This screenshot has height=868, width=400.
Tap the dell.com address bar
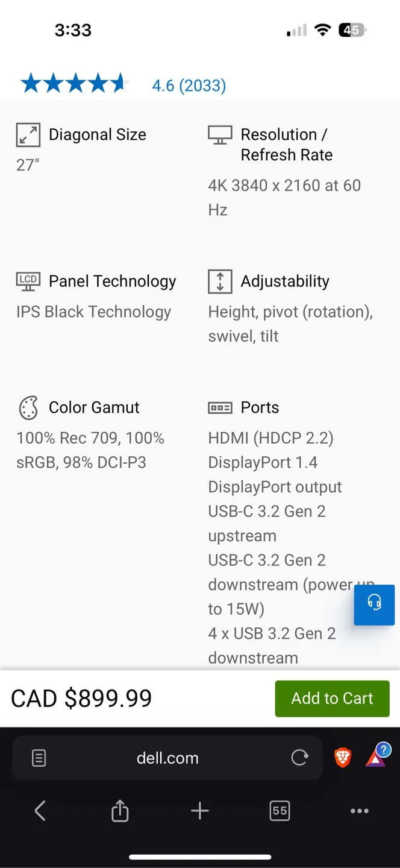[x=167, y=758]
